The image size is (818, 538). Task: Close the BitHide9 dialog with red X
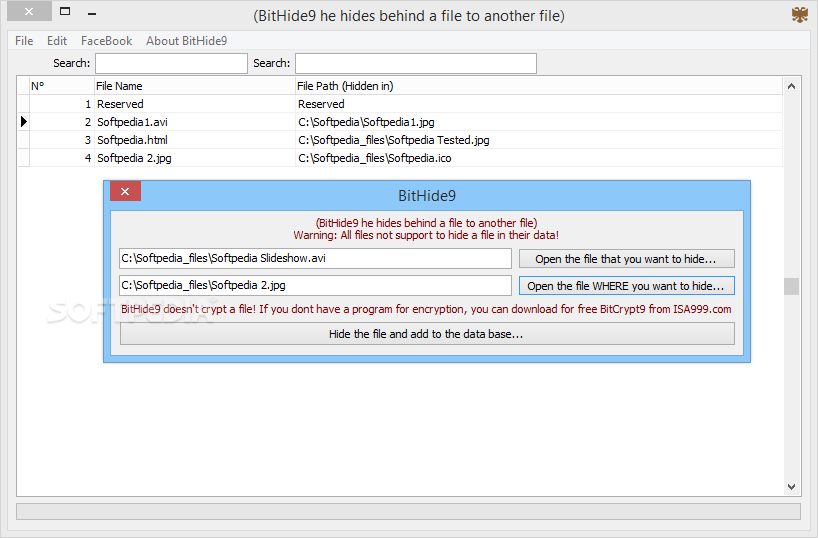coord(125,192)
